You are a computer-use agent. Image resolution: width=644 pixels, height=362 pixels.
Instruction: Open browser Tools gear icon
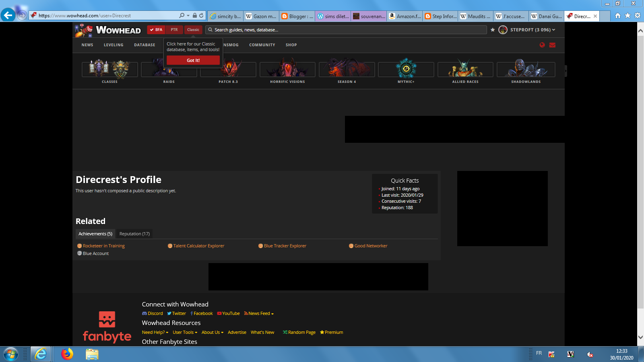pos(638,16)
